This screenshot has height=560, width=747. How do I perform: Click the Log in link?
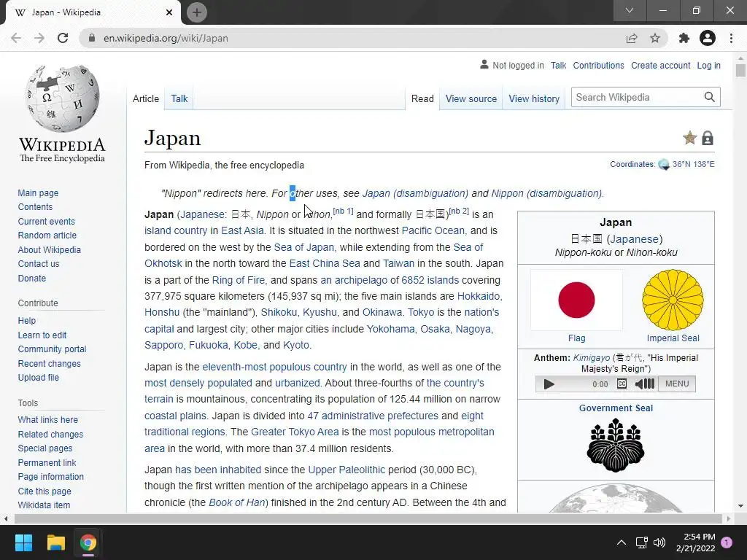(x=708, y=65)
